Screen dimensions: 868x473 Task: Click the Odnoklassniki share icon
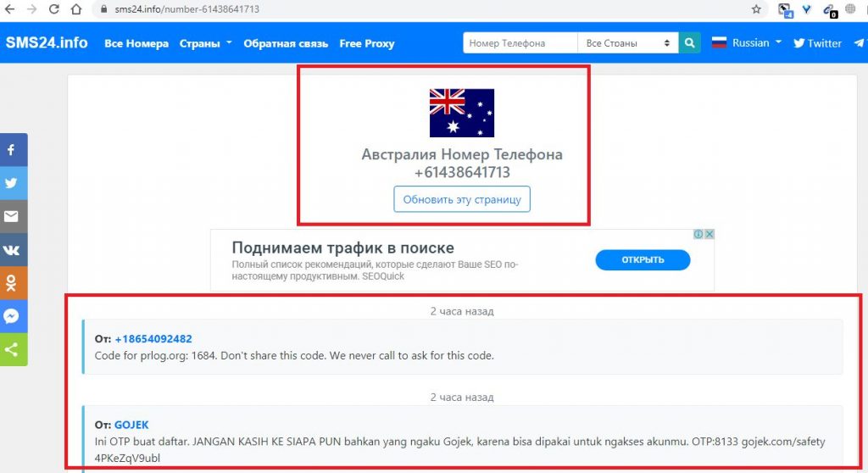[12, 283]
